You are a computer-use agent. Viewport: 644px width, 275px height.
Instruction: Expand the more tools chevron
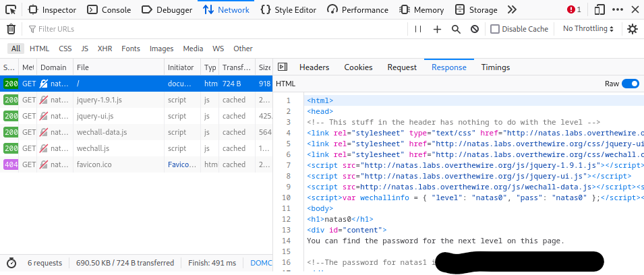pos(512,9)
